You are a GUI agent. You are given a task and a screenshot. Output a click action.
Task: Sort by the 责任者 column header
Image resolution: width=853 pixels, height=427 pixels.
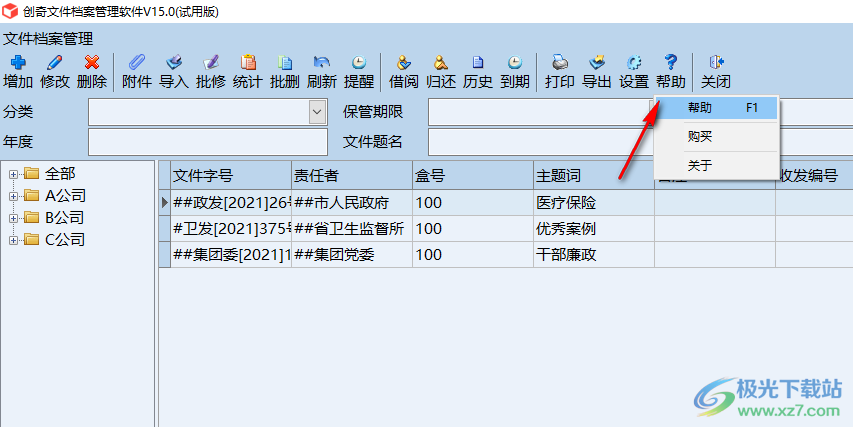coord(352,175)
